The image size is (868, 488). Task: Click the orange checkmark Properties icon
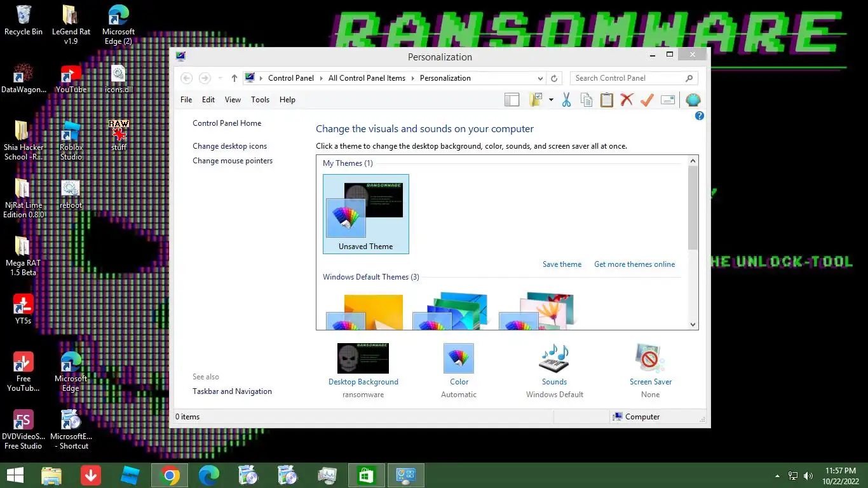[x=647, y=100]
